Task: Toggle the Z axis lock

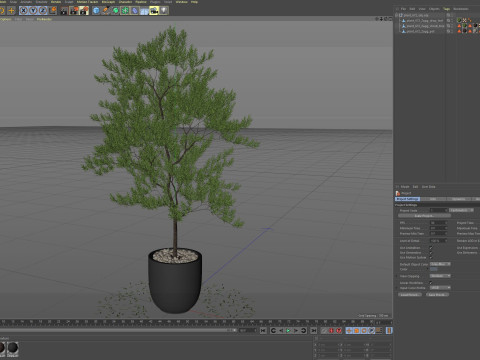Action: point(43,11)
